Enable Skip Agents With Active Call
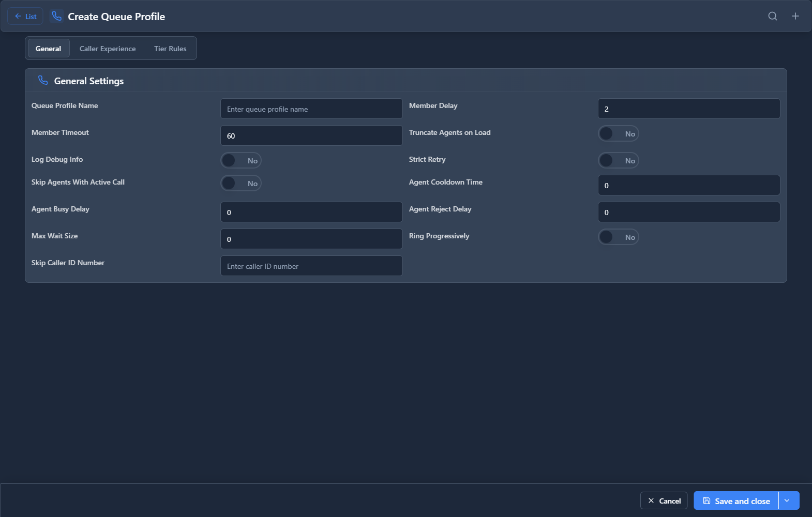 pyautogui.click(x=241, y=183)
